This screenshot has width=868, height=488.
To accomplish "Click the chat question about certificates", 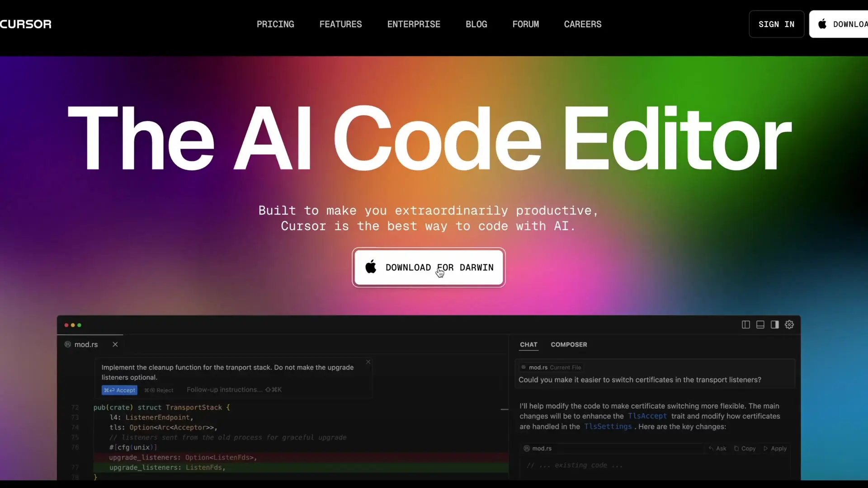I will (640, 380).
